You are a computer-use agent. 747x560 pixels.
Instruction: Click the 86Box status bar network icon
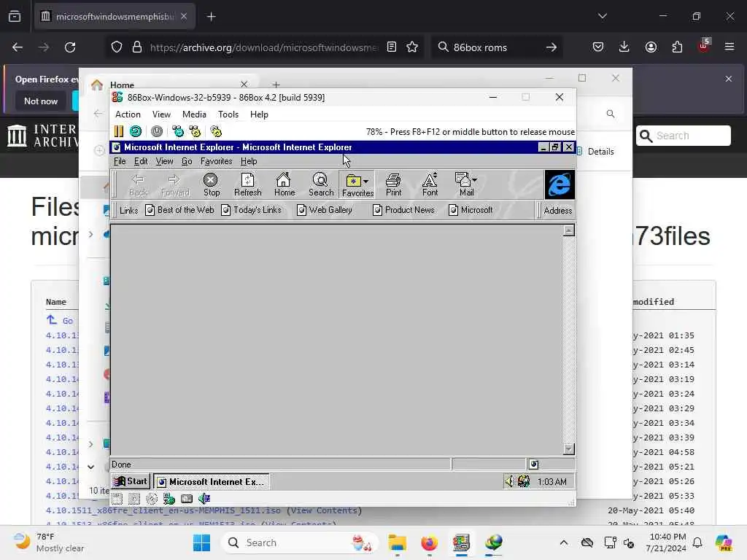click(x=169, y=499)
